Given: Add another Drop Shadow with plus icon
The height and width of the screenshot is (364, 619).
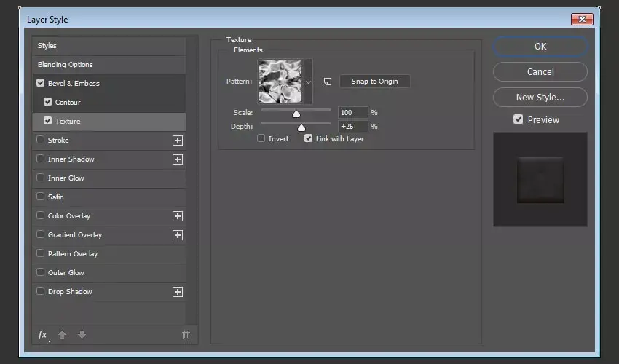Looking at the screenshot, I should 178,292.
